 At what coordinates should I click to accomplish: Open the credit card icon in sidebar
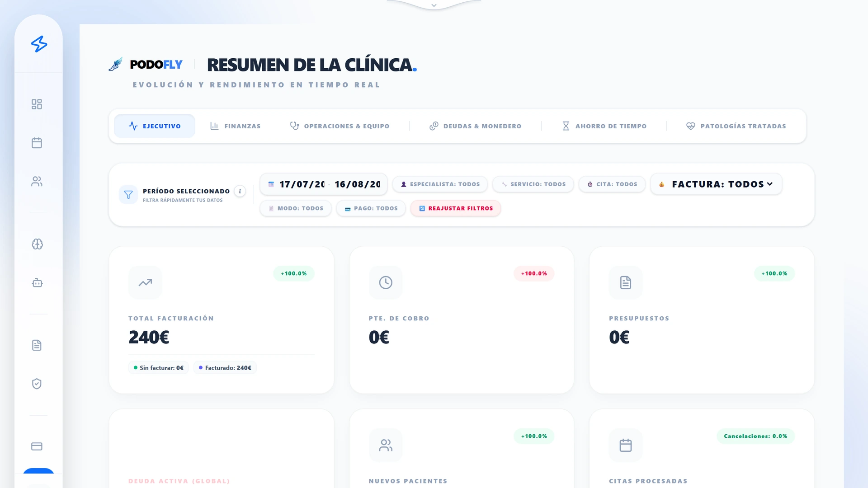pos(37,446)
